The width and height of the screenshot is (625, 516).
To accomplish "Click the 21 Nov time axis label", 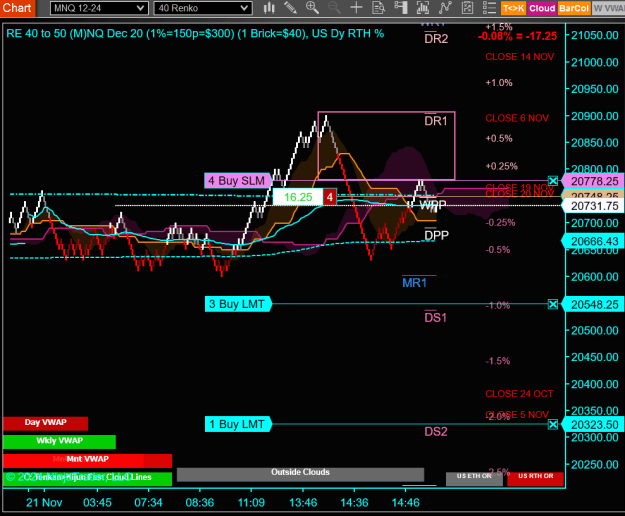I will point(44,502).
